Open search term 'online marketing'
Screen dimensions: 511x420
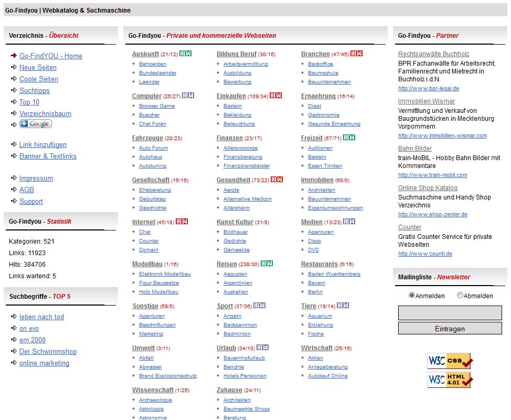(44, 363)
